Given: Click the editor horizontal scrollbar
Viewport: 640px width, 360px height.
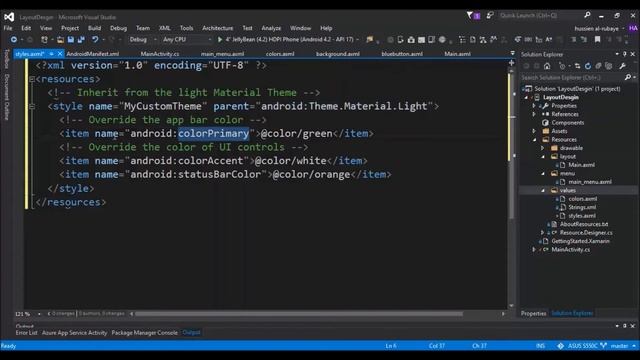Looking at the screenshot, I should [299, 314].
